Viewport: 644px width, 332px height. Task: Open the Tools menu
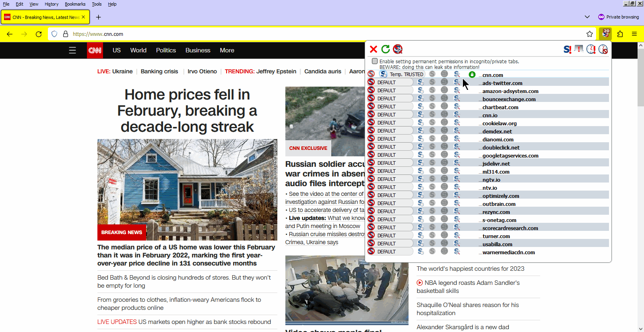(x=97, y=4)
